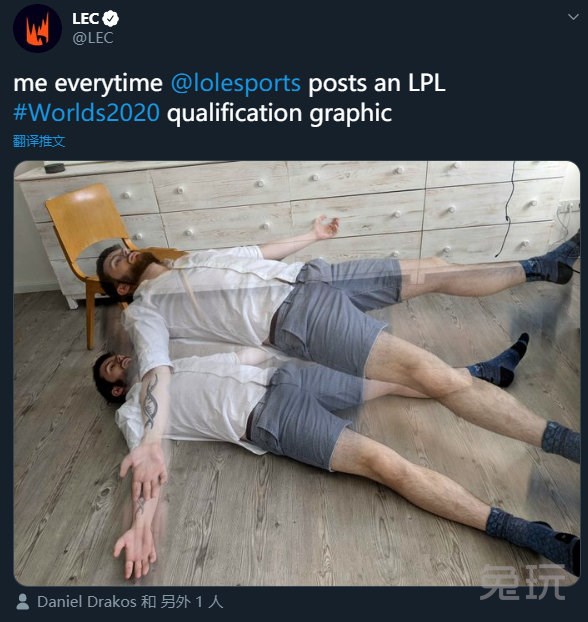588x622 pixels.
Task: Click the lower man's face in the photo
Action: (113, 373)
